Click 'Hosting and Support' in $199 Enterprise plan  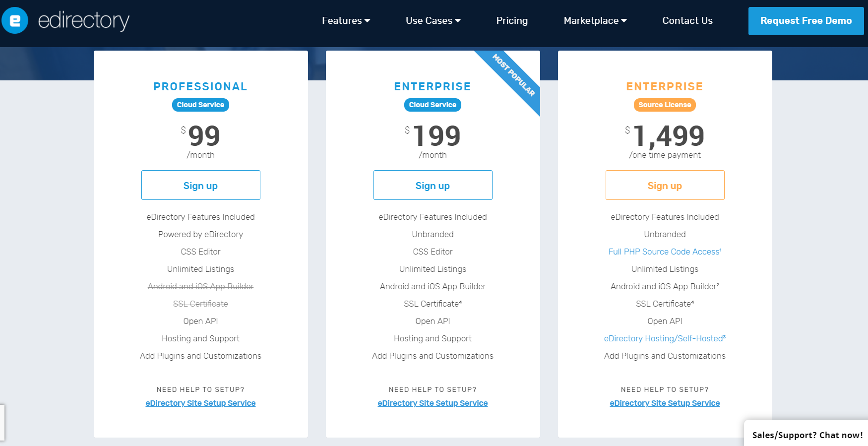point(433,338)
